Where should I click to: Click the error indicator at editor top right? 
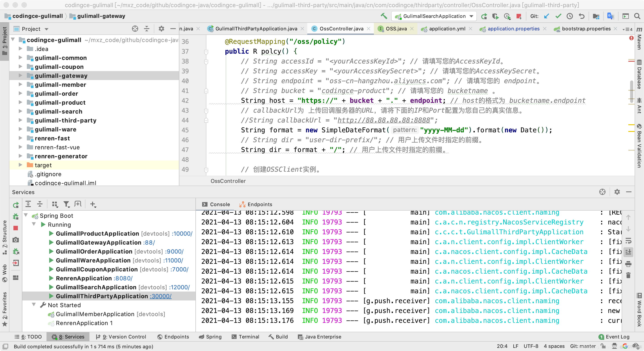point(631,38)
